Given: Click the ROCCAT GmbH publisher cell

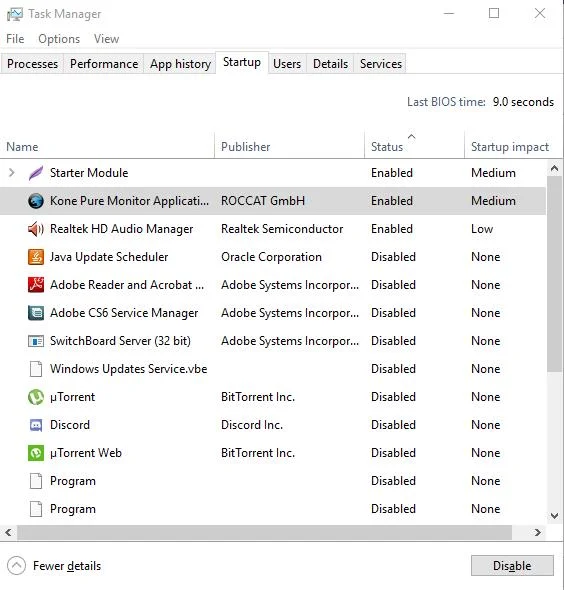Looking at the screenshot, I should (x=263, y=201).
